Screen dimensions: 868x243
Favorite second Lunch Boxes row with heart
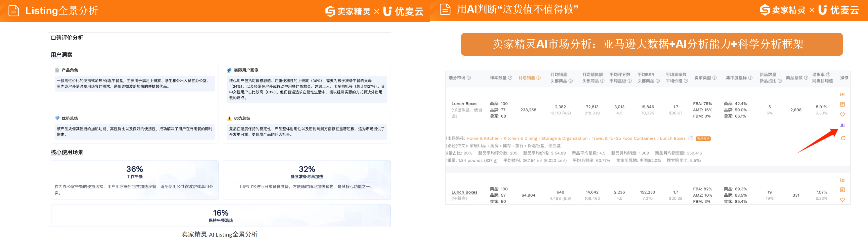pos(842,200)
